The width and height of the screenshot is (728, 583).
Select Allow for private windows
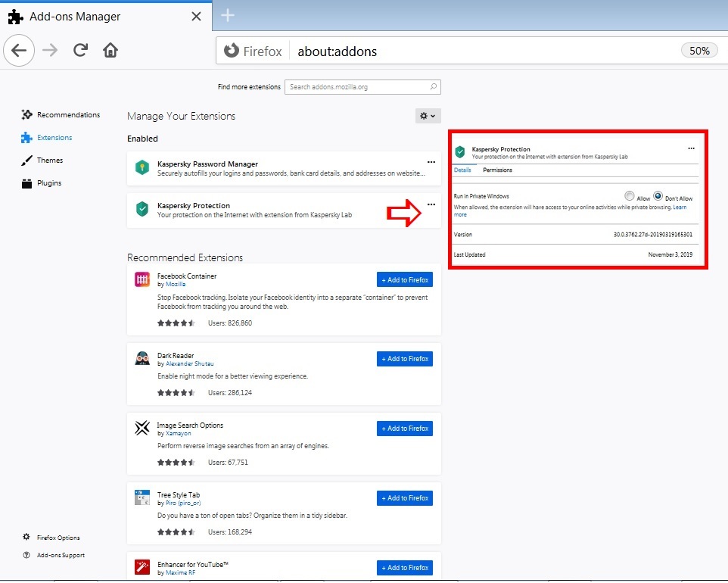click(x=629, y=195)
